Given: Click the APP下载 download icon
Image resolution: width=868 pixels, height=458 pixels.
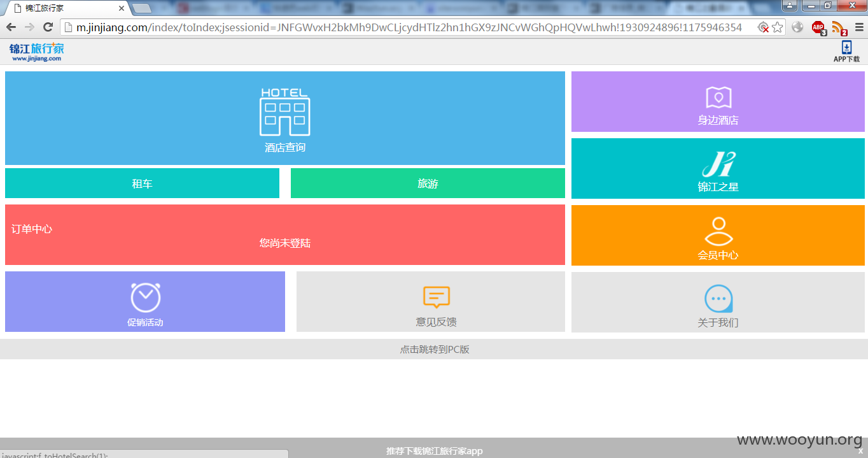Looking at the screenshot, I should (846, 52).
